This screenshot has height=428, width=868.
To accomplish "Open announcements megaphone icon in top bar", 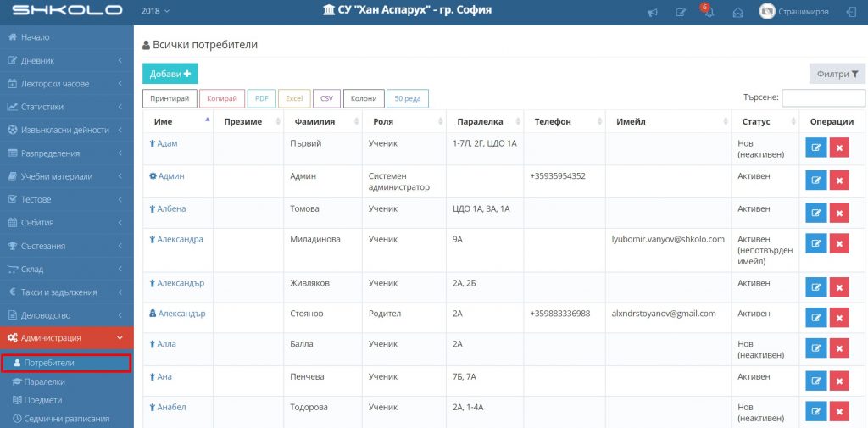I will click(x=654, y=12).
